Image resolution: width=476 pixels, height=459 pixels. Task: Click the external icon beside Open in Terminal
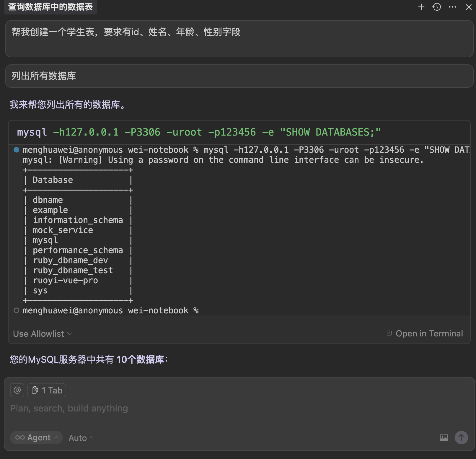coord(389,333)
